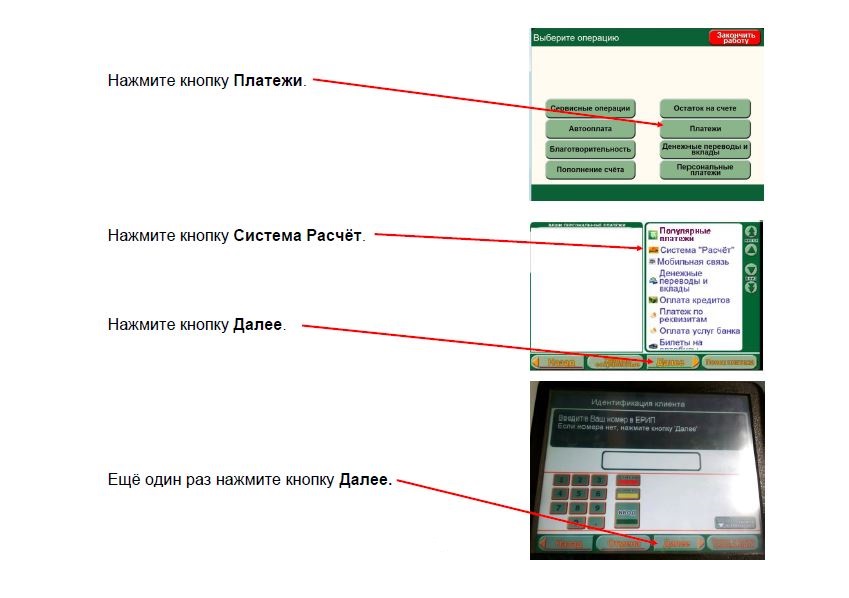Click the red cancel key beside the keypad
The width and height of the screenshot is (849, 598).
628,480
